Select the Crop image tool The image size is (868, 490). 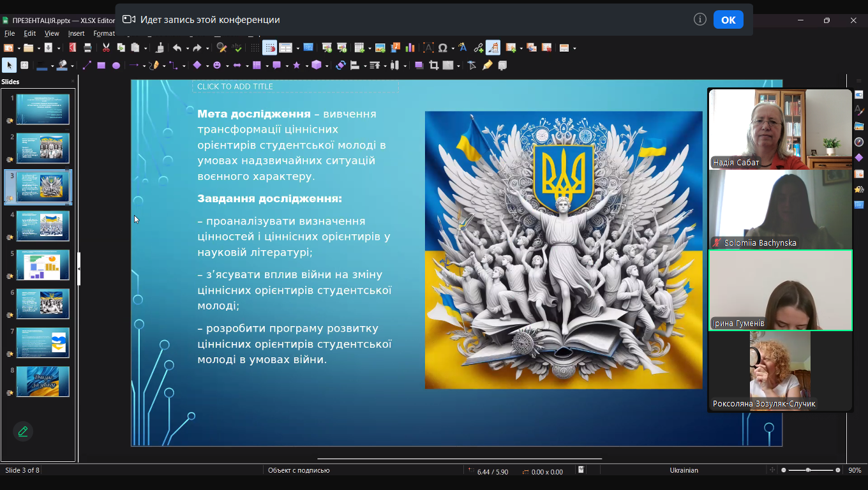434,65
